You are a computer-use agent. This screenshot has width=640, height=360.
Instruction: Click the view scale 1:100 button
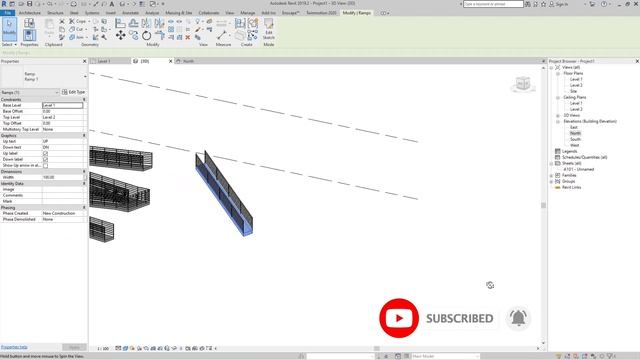tap(103, 349)
